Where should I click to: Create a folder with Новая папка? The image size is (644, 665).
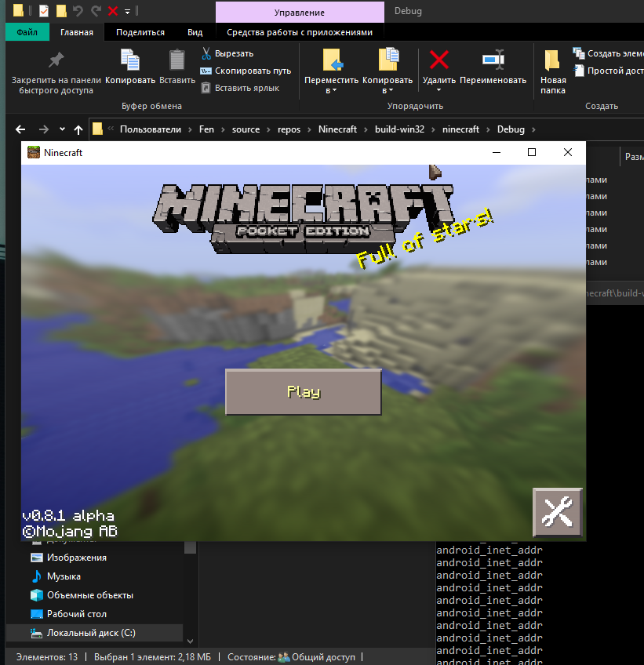(553, 71)
